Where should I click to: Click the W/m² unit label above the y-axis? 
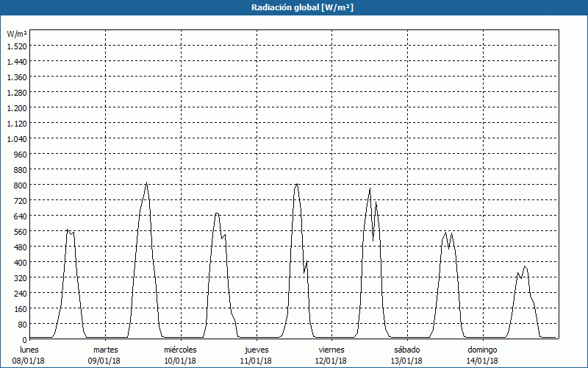tap(17, 34)
